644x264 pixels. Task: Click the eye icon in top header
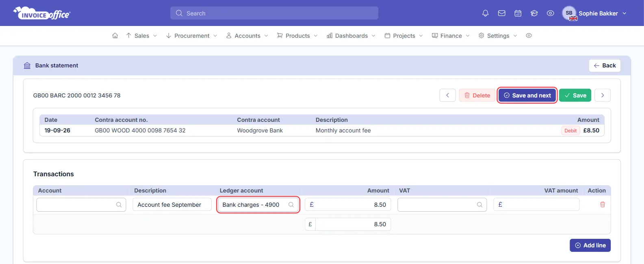coord(551,13)
